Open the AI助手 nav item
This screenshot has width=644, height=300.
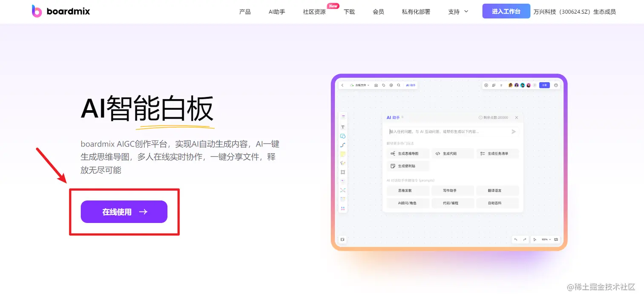[x=277, y=11]
